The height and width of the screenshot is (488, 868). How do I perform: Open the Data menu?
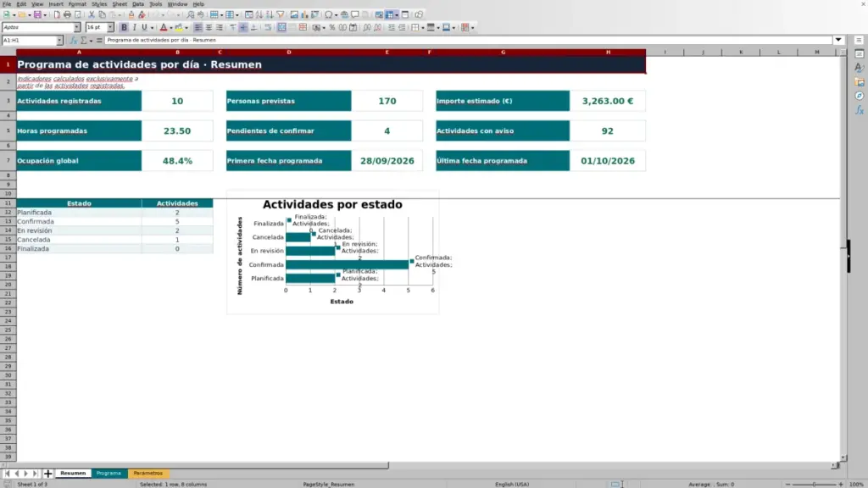pos(138,4)
